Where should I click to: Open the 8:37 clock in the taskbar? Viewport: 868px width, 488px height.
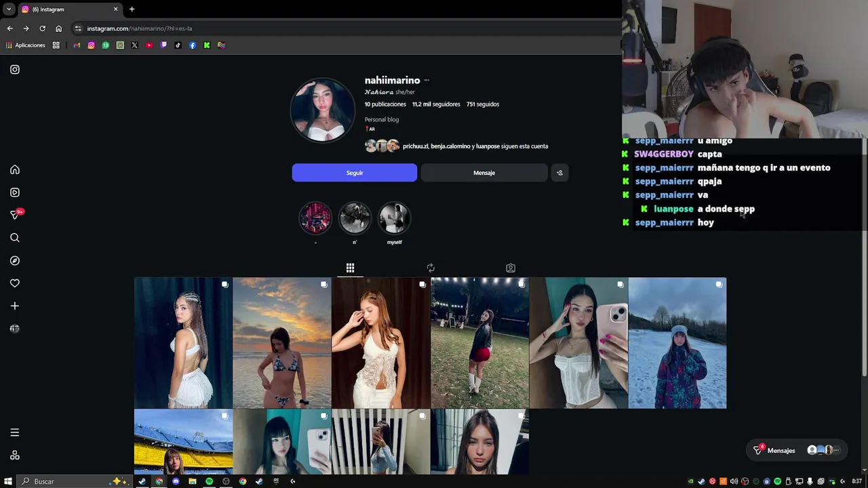point(857,481)
